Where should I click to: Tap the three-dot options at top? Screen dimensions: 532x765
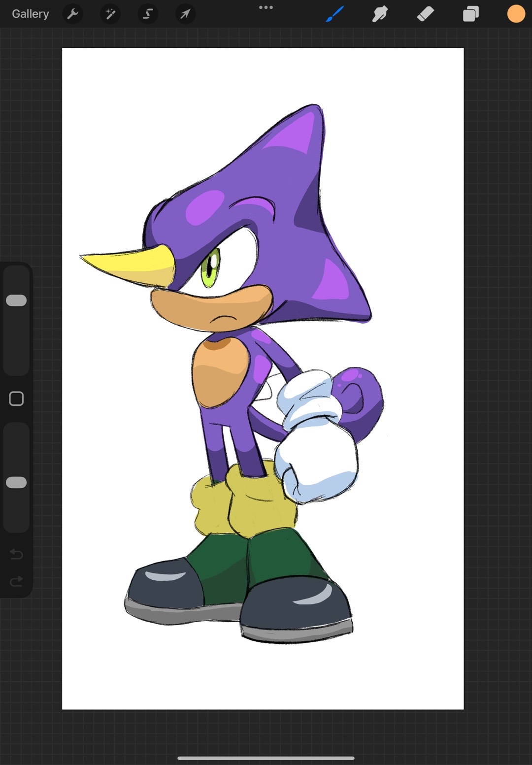(266, 7)
